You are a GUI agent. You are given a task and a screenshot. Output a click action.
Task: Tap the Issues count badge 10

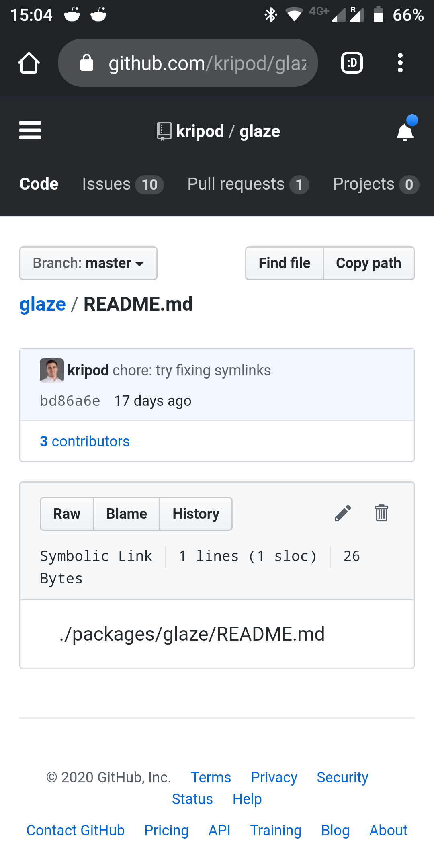point(149,185)
